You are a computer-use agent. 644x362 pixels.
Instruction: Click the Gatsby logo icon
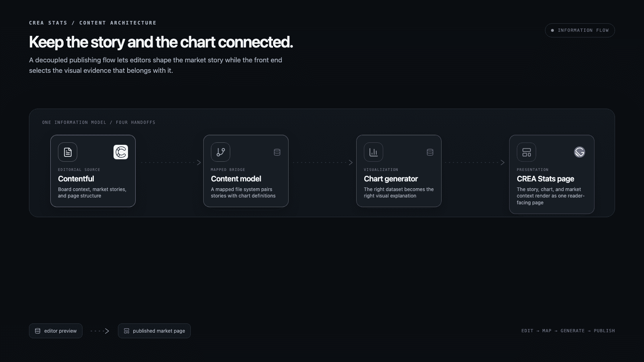pyautogui.click(x=580, y=152)
